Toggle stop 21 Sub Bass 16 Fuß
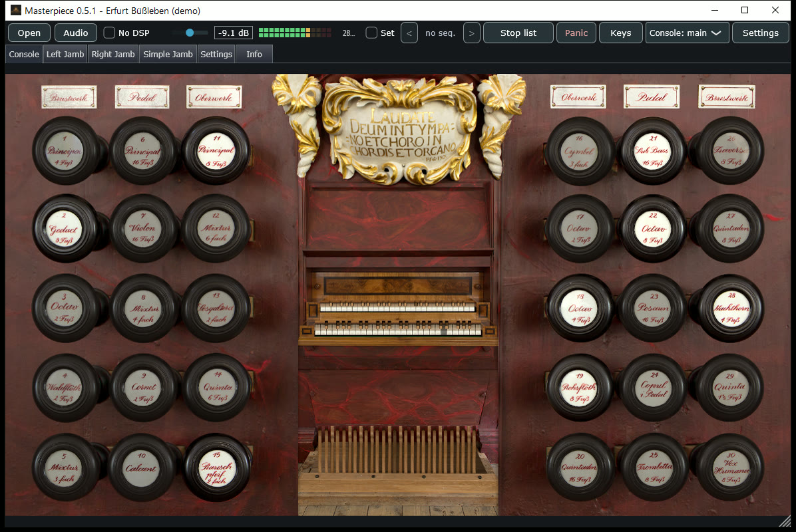 point(654,151)
